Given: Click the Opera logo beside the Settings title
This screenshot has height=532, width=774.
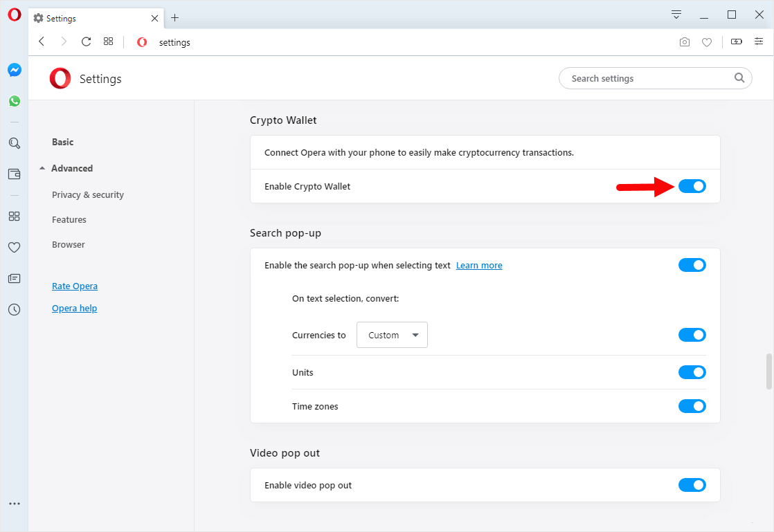Looking at the screenshot, I should 60,78.
